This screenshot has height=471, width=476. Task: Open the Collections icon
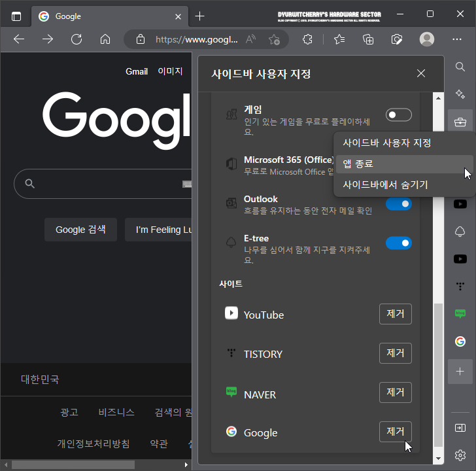tap(368, 39)
